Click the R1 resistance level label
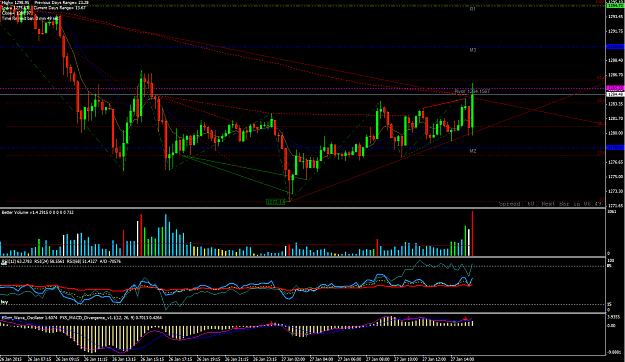This screenshot has height=362, width=625. tap(472, 9)
